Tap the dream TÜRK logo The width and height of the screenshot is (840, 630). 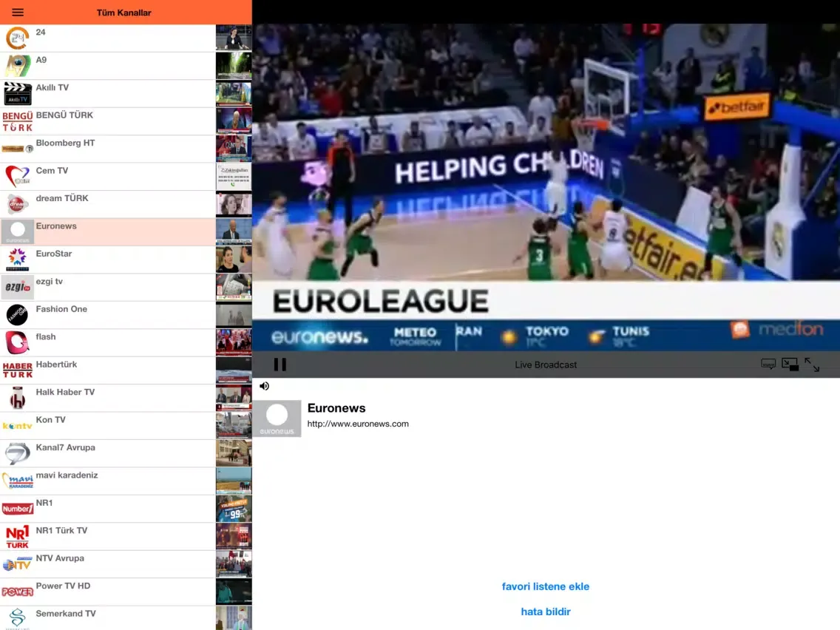pyautogui.click(x=18, y=204)
